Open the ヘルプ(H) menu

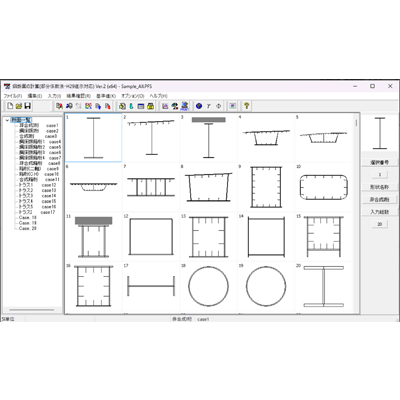[158, 96]
